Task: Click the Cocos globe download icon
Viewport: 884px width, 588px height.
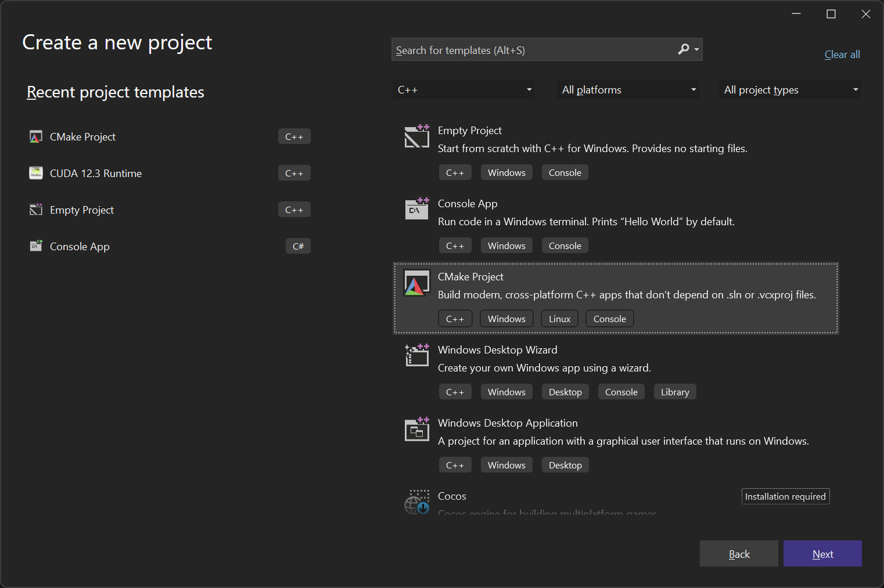Action: [417, 502]
